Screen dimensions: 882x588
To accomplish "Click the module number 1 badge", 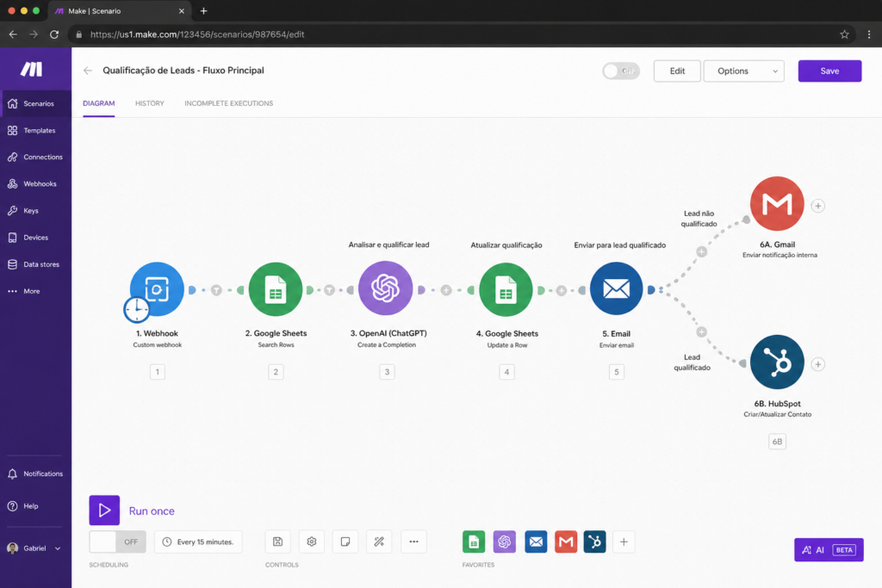I will tap(158, 372).
